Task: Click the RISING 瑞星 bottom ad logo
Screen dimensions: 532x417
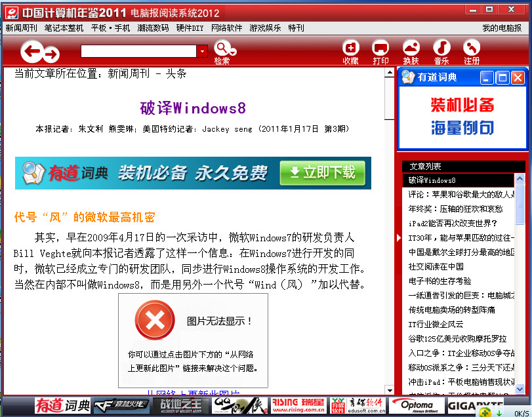Action: click(298, 406)
